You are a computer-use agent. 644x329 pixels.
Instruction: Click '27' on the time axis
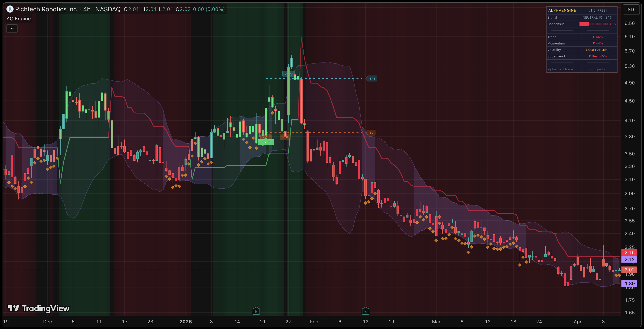288,322
